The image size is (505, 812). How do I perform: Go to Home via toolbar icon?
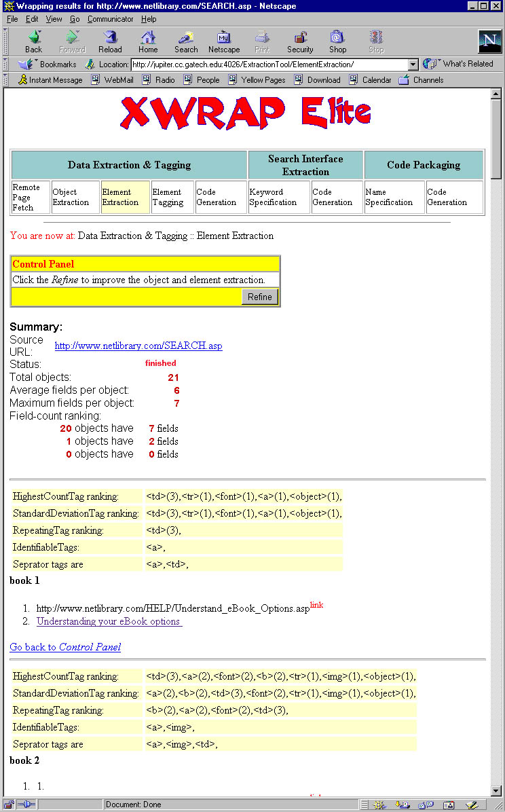pos(148,39)
